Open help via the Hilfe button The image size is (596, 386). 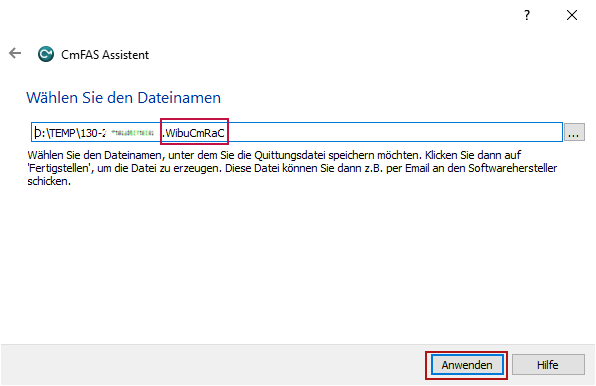coord(548,365)
